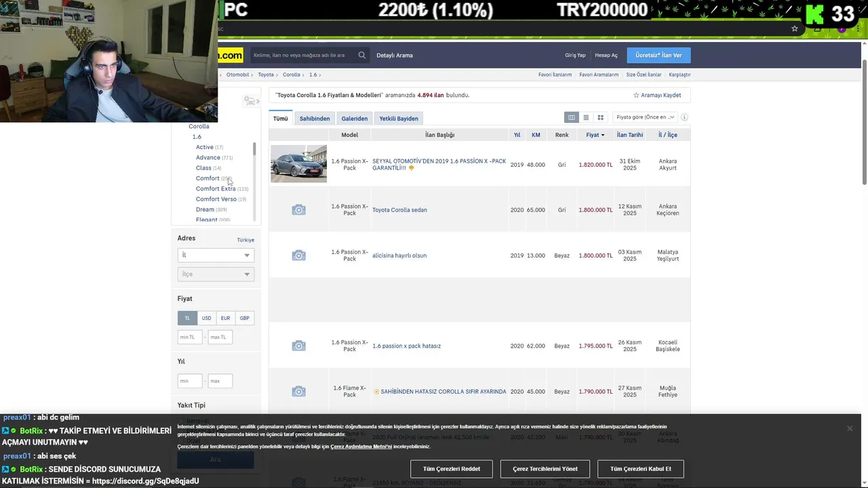Open Favori İlanlarım menu link
This screenshot has height=488, width=868.
pos(555,75)
